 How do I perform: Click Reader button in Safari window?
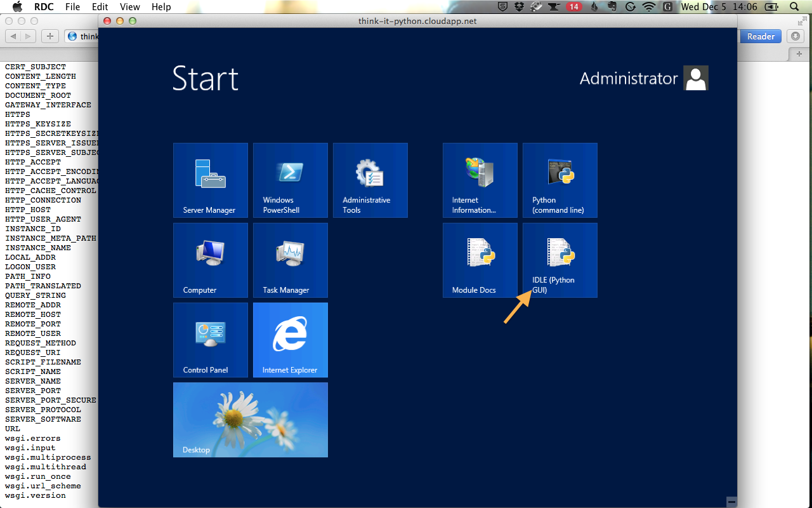pyautogui.click(x=761, y=36)
